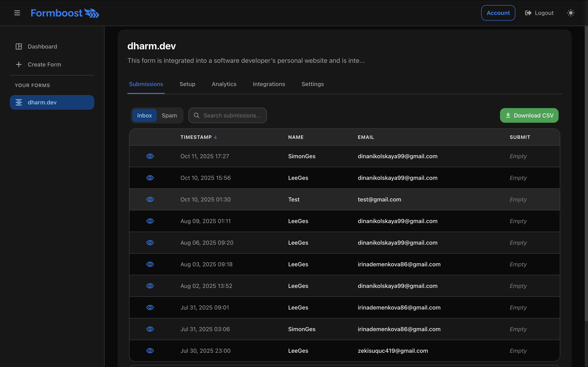Select the Settings tab

pyautogui.click(x=312, y=84)
